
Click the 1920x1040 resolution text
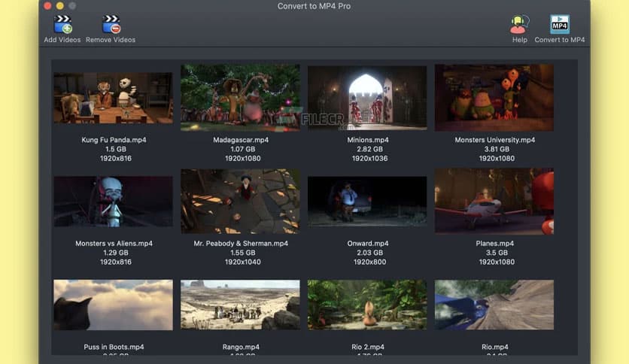243,262
